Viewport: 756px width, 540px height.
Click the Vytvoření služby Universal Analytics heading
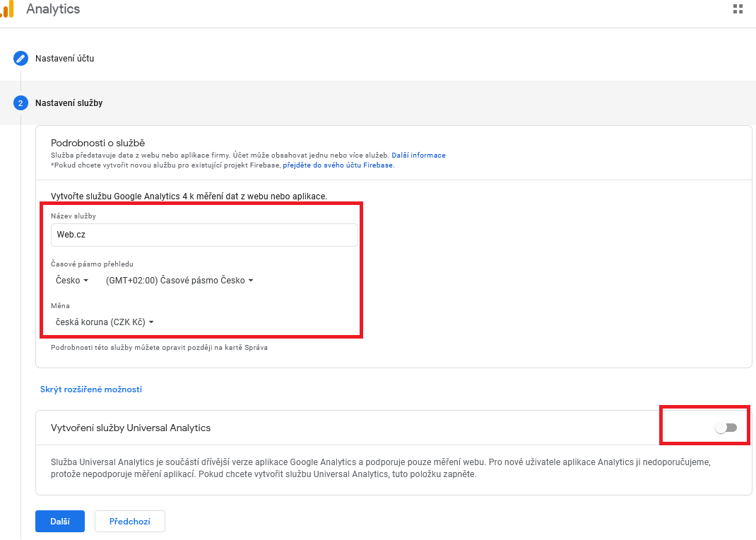(131, 428)
